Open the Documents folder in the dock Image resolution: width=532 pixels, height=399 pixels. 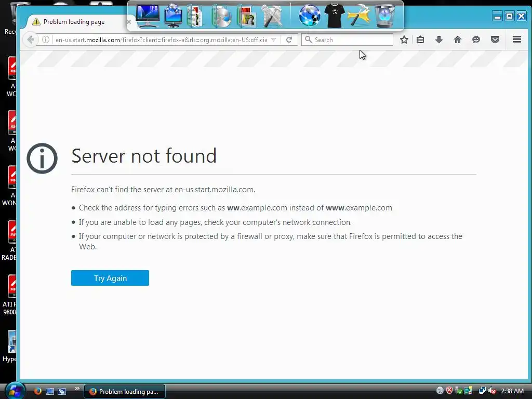[196, 16]
